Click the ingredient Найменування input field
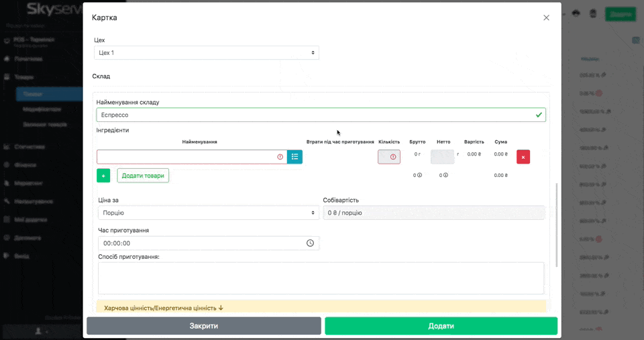Viewport: 644px width, 340px height. coord(188,157)
